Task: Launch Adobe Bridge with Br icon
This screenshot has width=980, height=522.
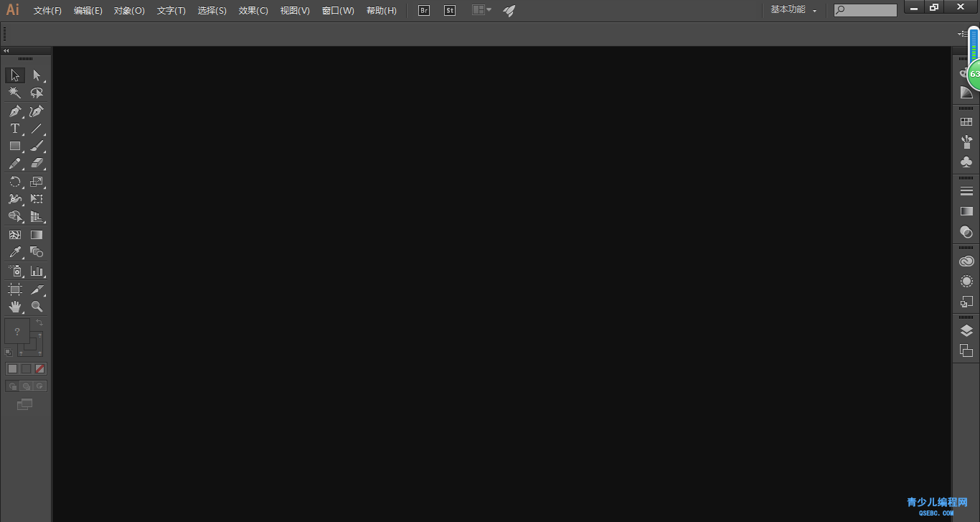Action: tap(424, 11)
